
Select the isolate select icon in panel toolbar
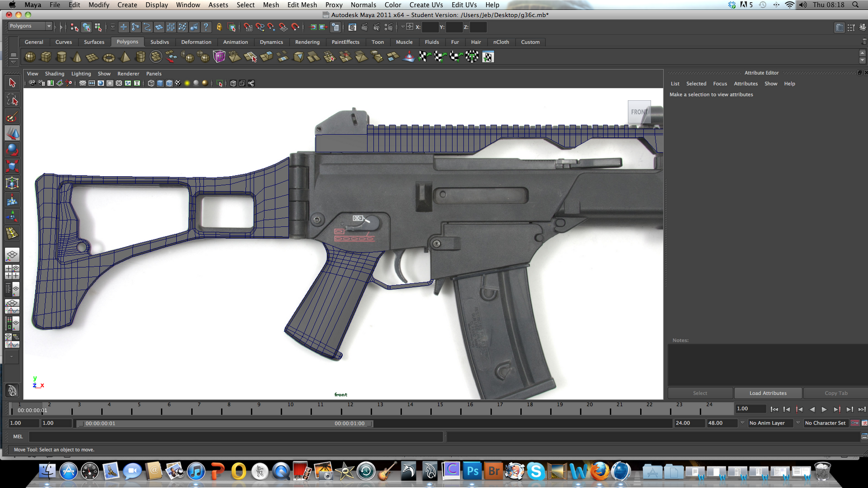point(220,83)
